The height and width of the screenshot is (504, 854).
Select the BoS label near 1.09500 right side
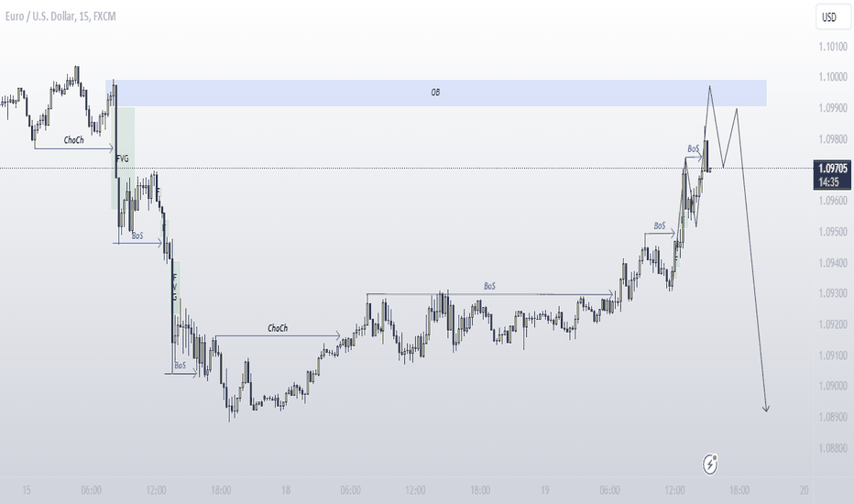pyautogui.click(x=660, y=225)
